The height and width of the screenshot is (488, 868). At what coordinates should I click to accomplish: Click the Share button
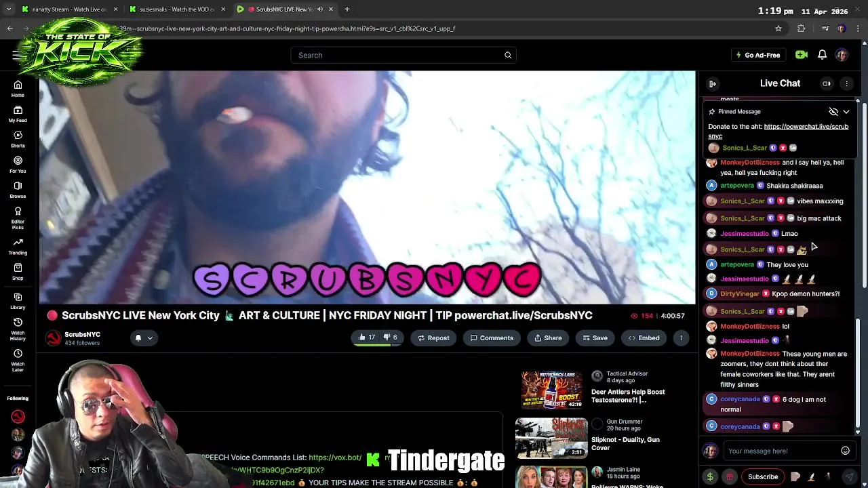pyautogui.click(x=548, y=338)
